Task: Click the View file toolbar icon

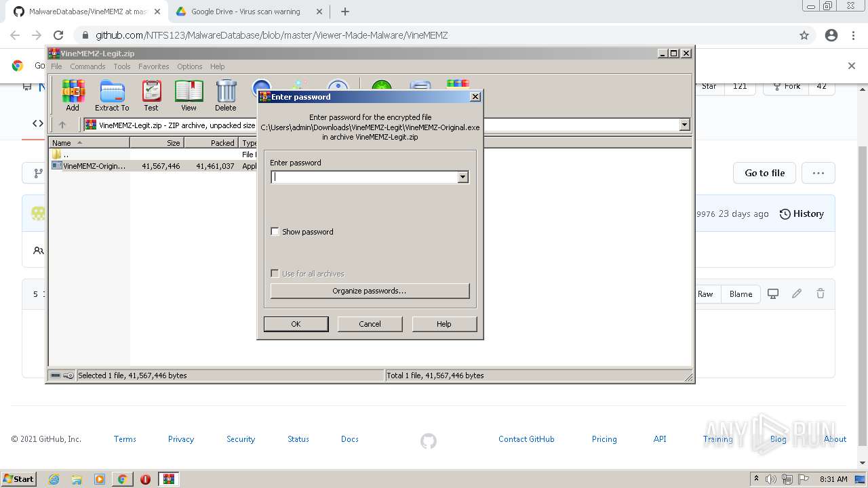Action: tap(189, 96)
